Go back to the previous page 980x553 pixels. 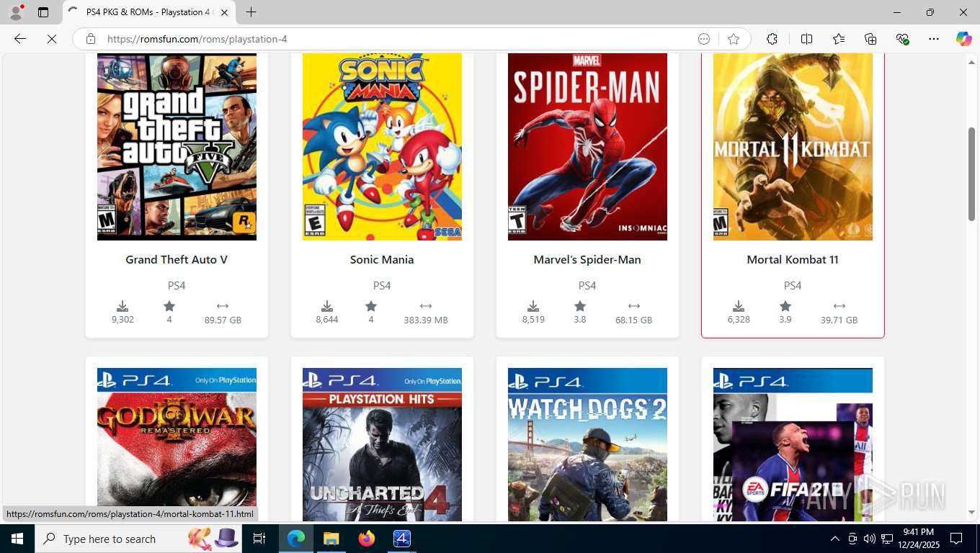coord(20,39)
